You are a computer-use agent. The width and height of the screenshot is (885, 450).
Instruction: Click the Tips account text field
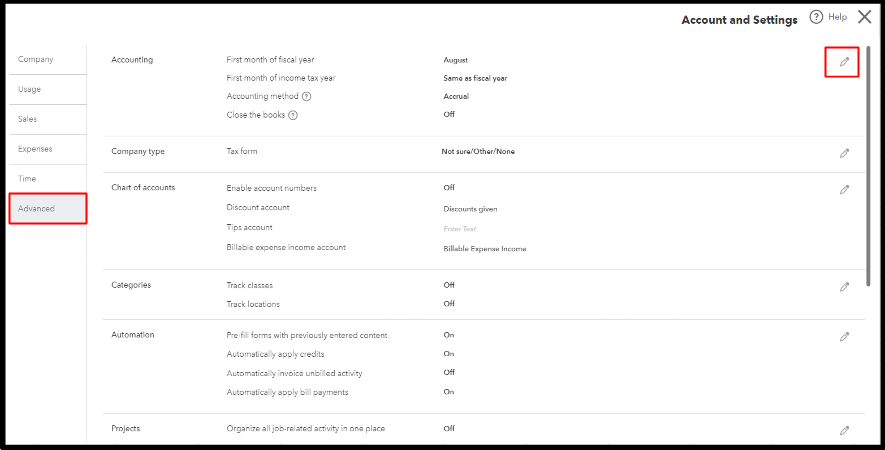(x=460, y=229)
